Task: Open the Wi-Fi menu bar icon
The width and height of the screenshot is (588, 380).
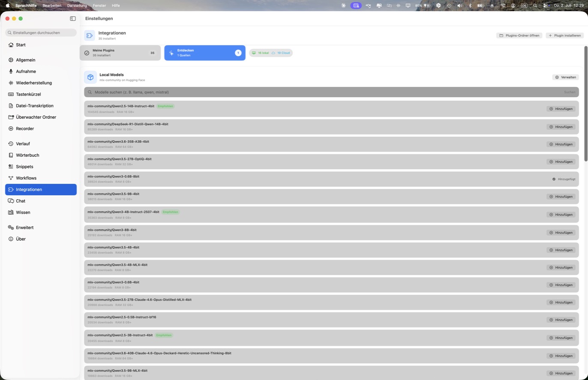Action: [x=503, y=6]
